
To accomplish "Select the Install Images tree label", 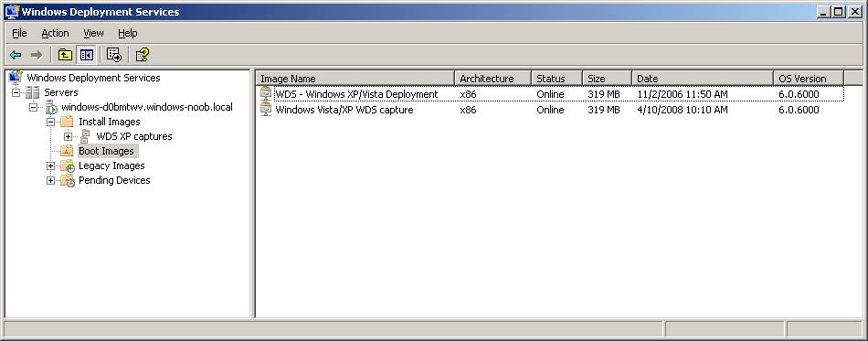I will click(109, 122).
